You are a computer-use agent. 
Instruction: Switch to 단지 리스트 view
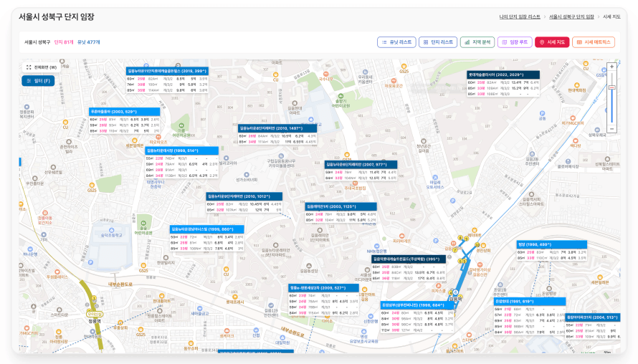pos(437,42)
